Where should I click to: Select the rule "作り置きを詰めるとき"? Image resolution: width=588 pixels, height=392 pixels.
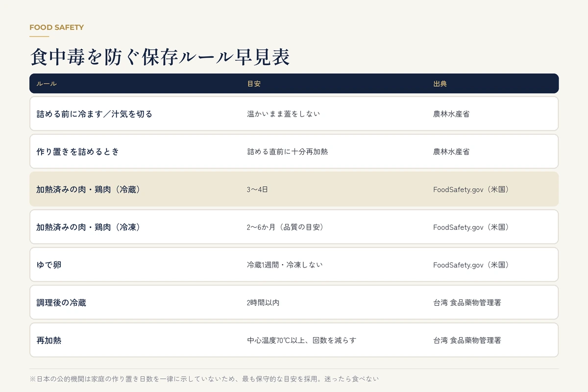[x=78, y=151]
